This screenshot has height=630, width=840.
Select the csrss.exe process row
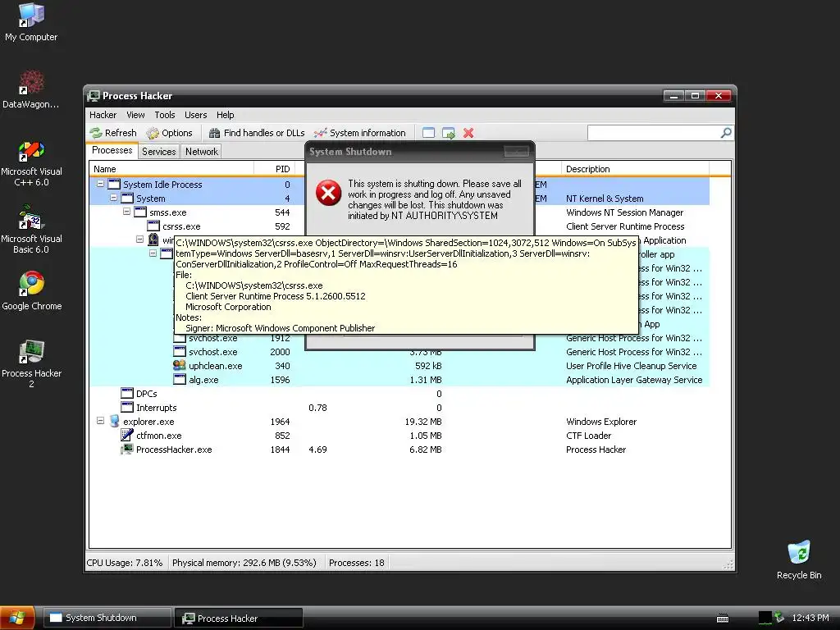(x=399, y=226)
